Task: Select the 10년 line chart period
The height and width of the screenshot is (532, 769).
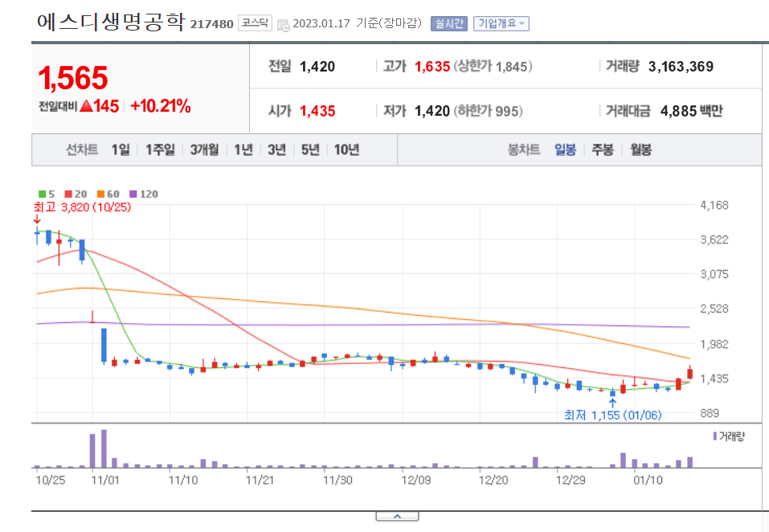Action: [x=346, y=149]
